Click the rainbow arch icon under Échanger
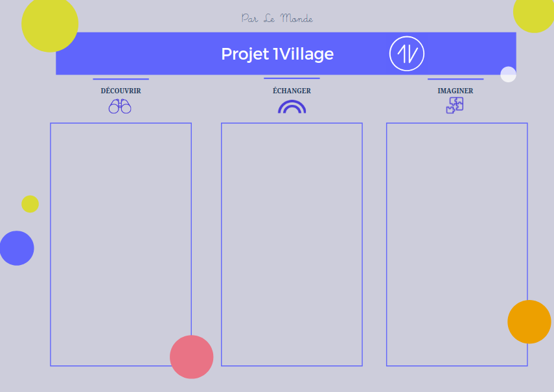 click(x=292, y=107)
